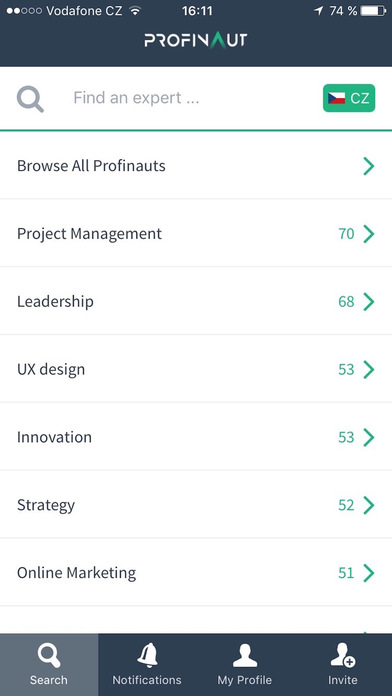Open the Notifications bell icon

(x=147, y=656)
